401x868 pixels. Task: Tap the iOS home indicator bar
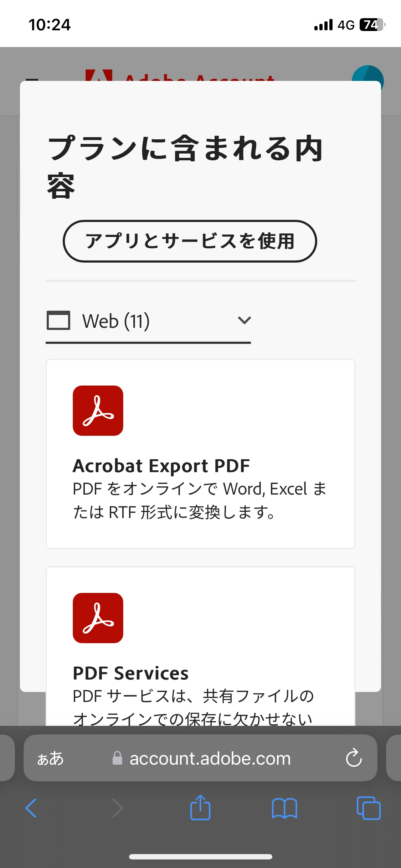pyautogui.click(x=200, y=857)
